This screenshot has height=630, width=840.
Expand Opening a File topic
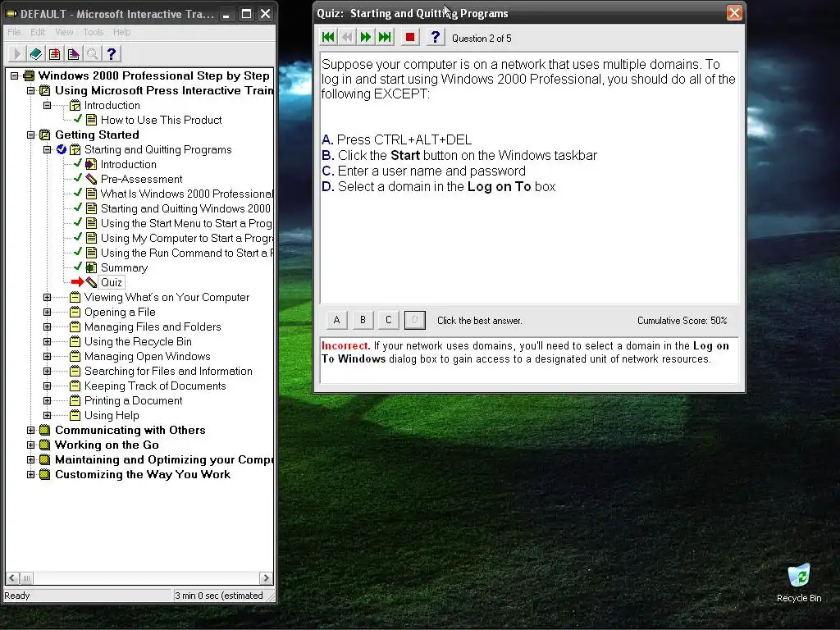click(47, 313)
